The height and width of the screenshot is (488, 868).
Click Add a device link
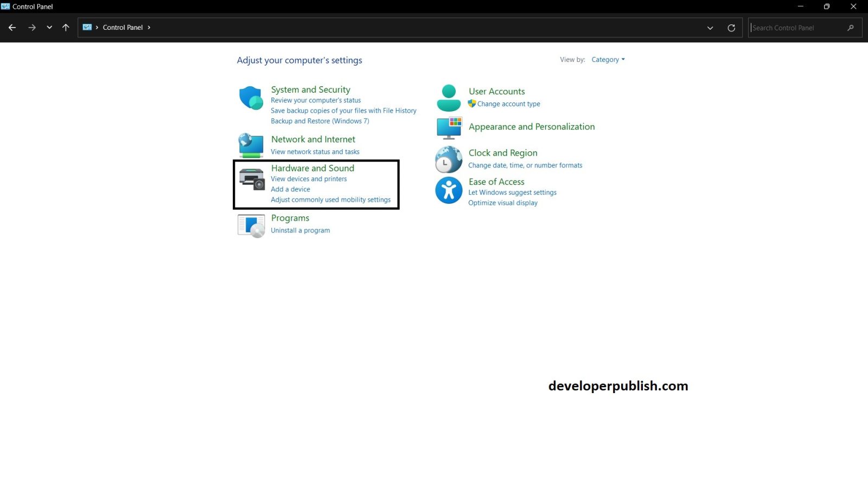click(290, 189)
